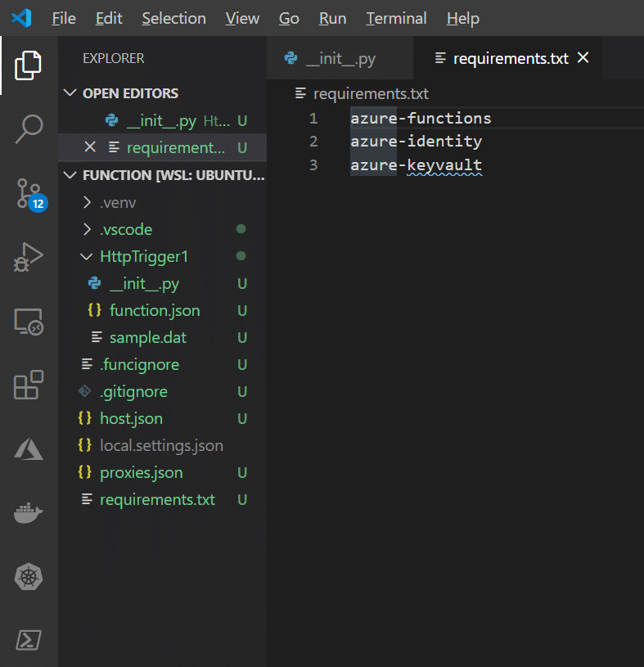Open the PowerShell icon in activity bar
644x667 pixels.
pos(29,640)
